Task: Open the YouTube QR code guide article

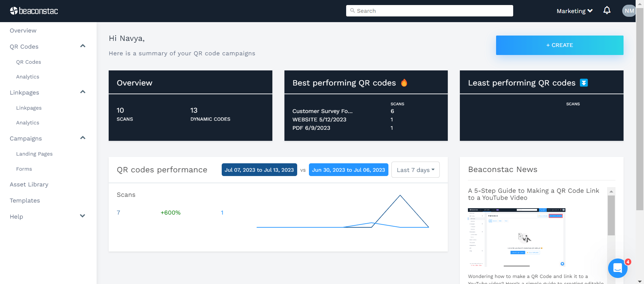Action: pos(533,194)
